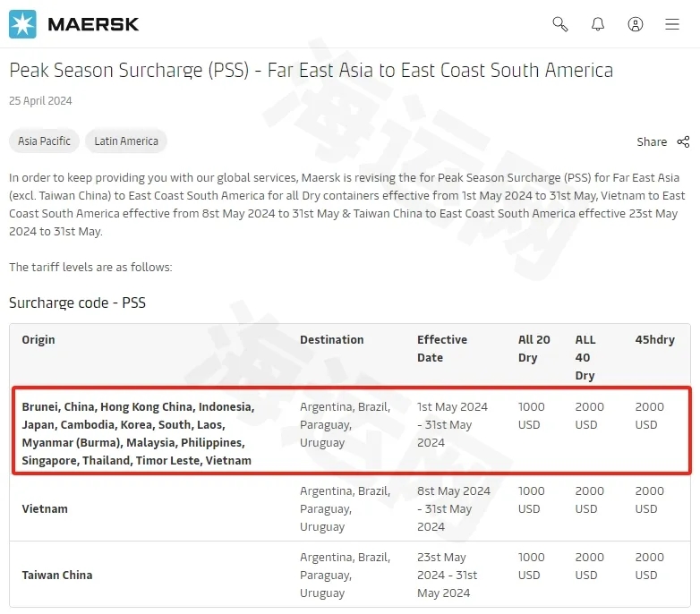700x614 pixels.
Task: Select the Taiwan China origin row
Action: 350,575
